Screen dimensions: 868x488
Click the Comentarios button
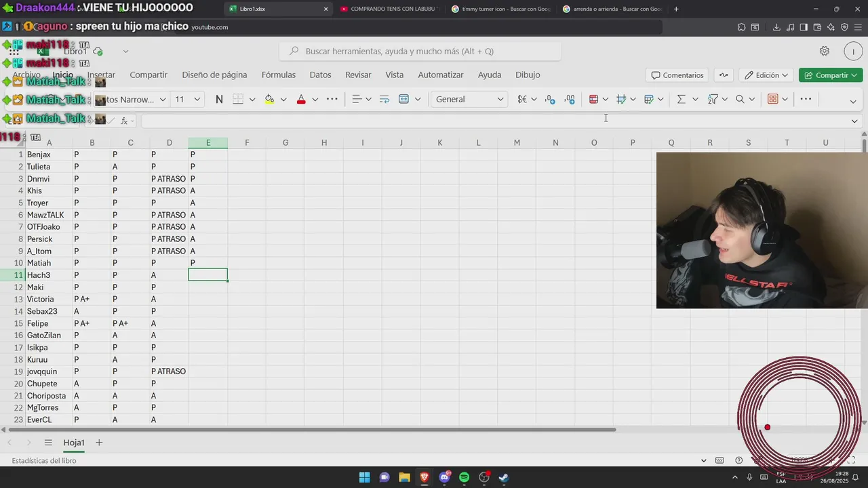[x=677, y=75]
